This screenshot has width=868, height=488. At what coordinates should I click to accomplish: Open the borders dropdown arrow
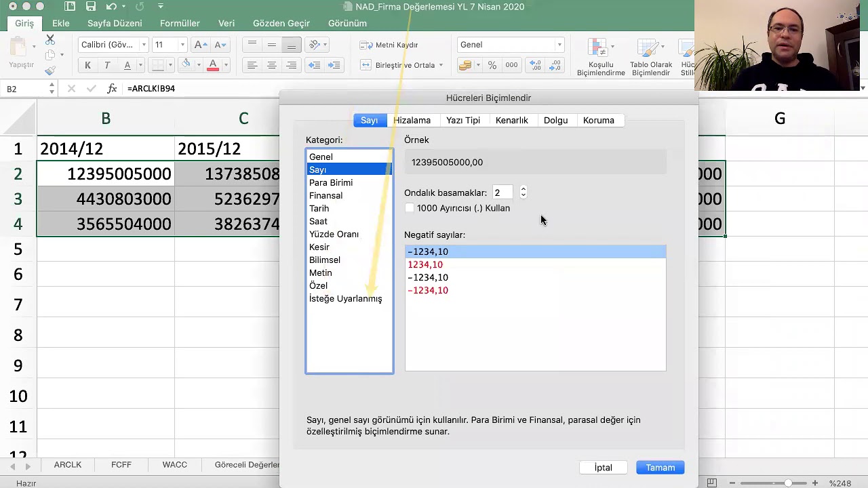[170, 65]
